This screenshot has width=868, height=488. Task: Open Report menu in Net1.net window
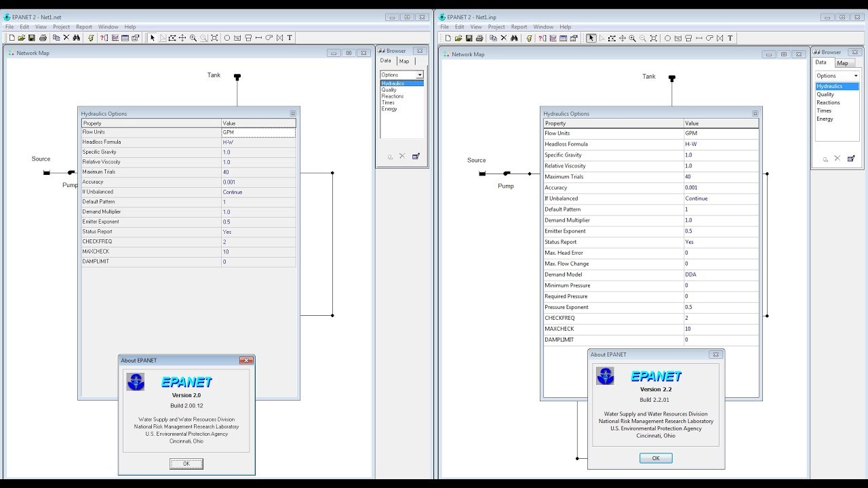tap(84, 27)
